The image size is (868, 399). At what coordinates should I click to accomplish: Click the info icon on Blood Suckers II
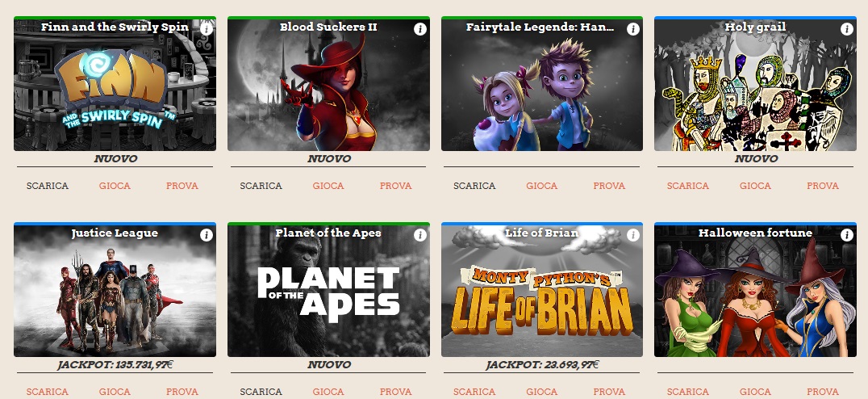click(x=420, y=29)
